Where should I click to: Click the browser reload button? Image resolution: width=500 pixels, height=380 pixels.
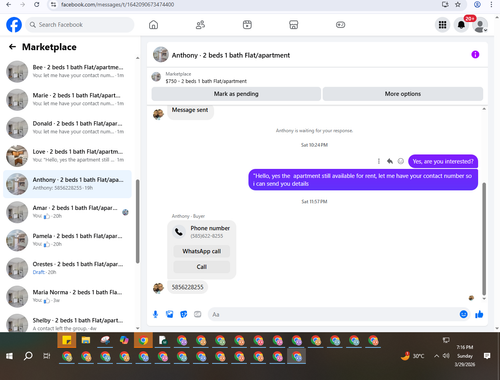point(37,5)
